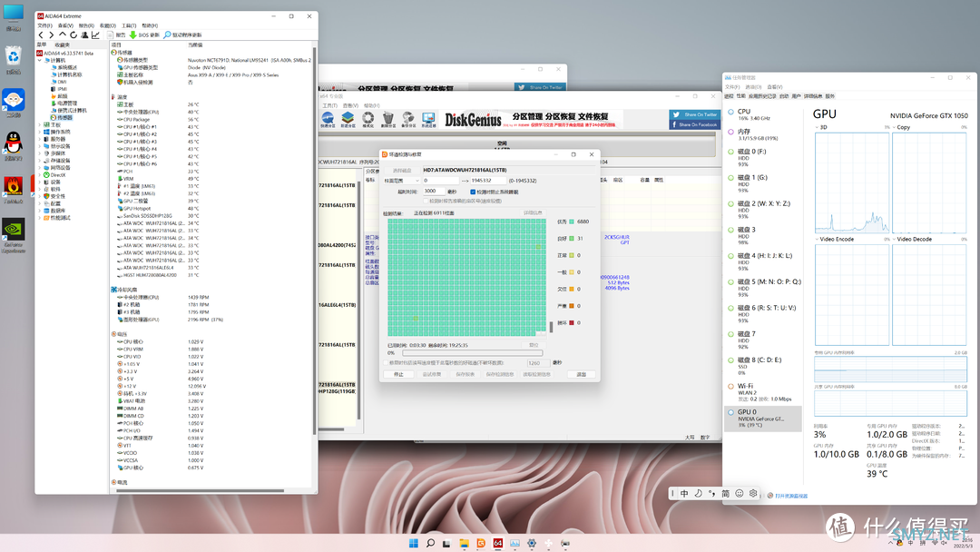Screen dimensions: 980x552
Task: Open File Explorer from the taskbar
Action: 464,543
